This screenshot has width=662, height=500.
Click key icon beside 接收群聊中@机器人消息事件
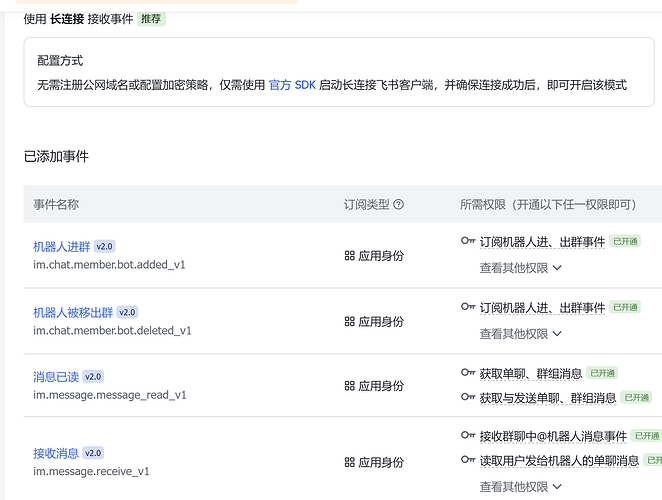468,436
